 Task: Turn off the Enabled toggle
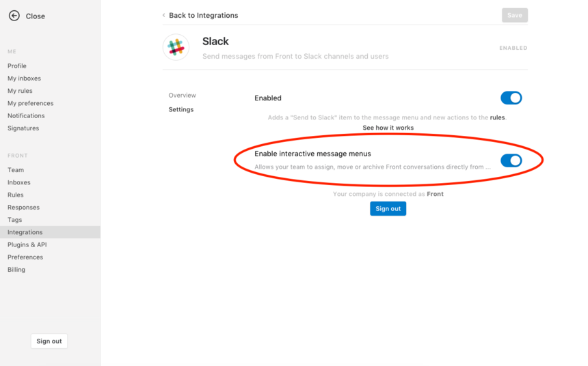coord(511,98)
